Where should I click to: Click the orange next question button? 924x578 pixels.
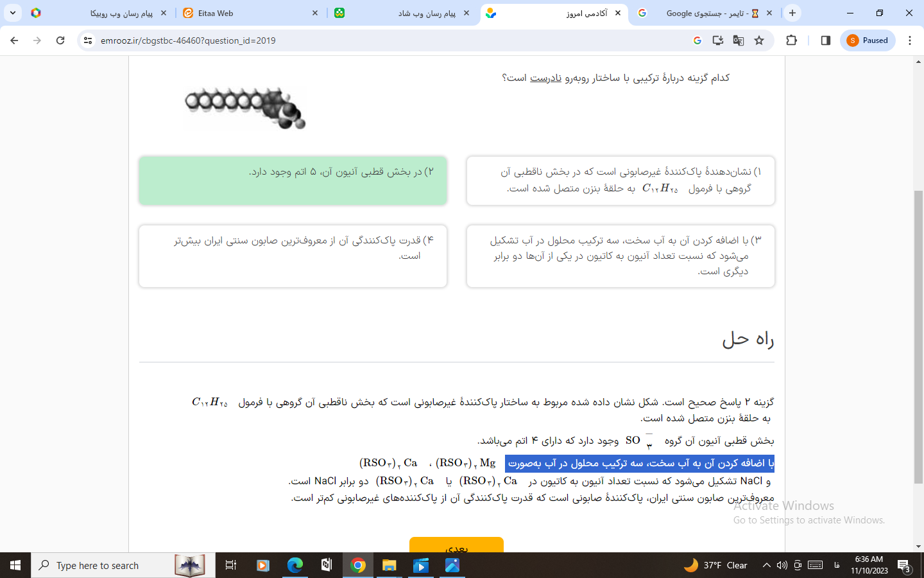coord(456,546)
